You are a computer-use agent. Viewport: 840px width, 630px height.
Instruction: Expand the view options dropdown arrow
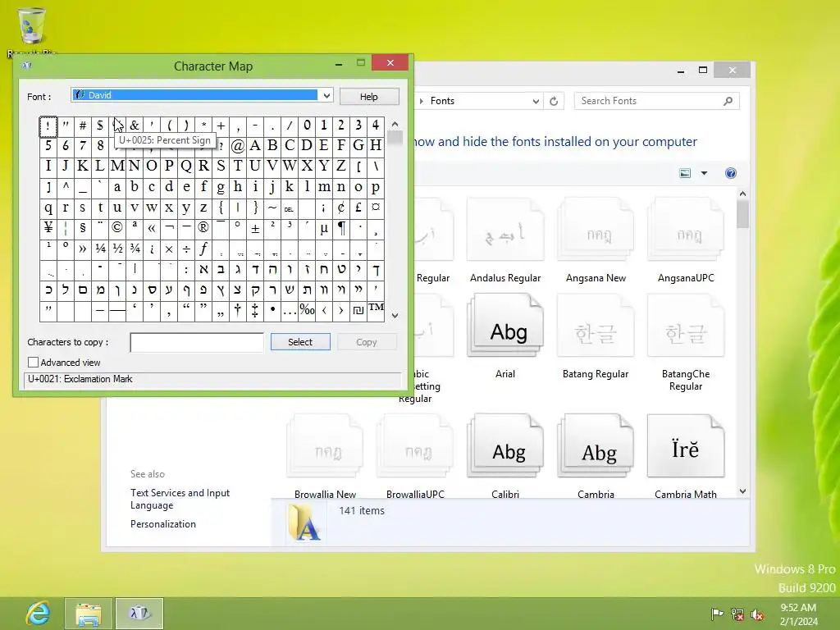click(x=704, y=173)
